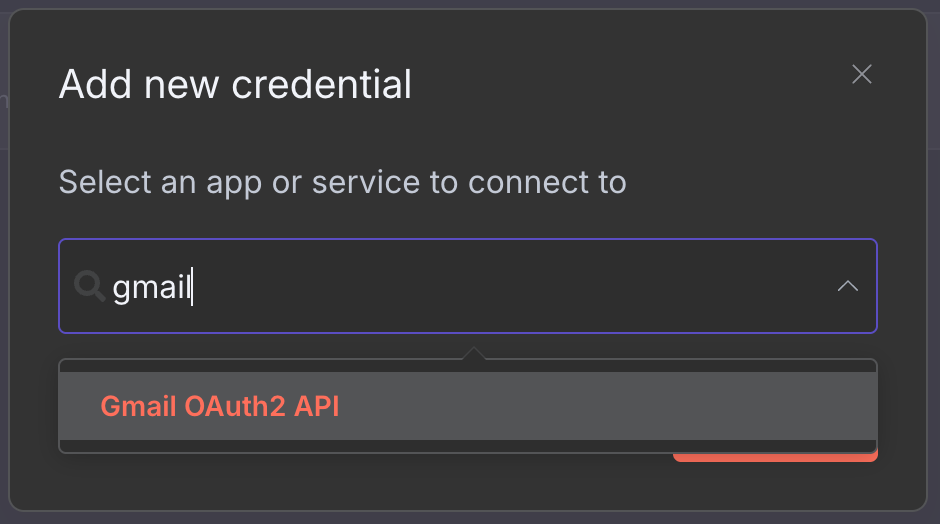This screenshot has height=524, width=940.
Task: Click the word Gmail in the highlighted result
Action: pos(138,406)
